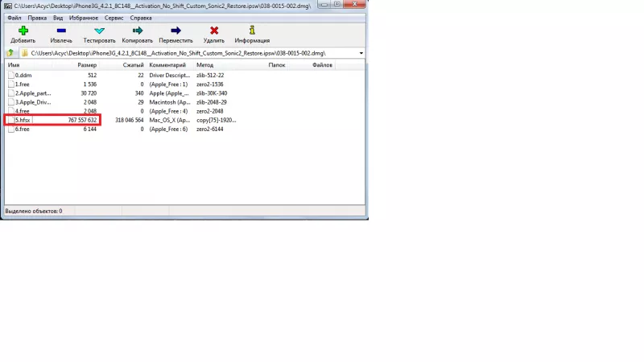Click the Переместить (Move) arrow icon
644x362 pixels.
tap(175, 31)
